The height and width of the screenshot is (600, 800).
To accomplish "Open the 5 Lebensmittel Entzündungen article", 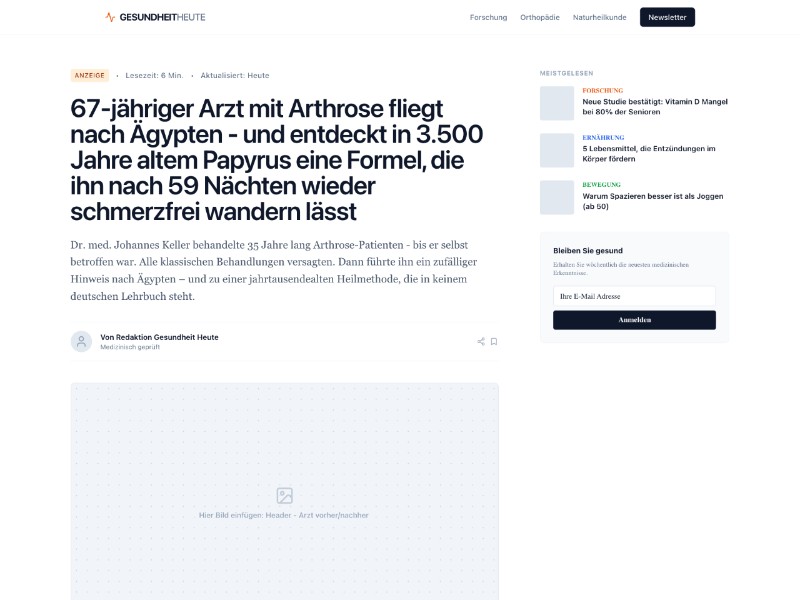I will 650,153.
